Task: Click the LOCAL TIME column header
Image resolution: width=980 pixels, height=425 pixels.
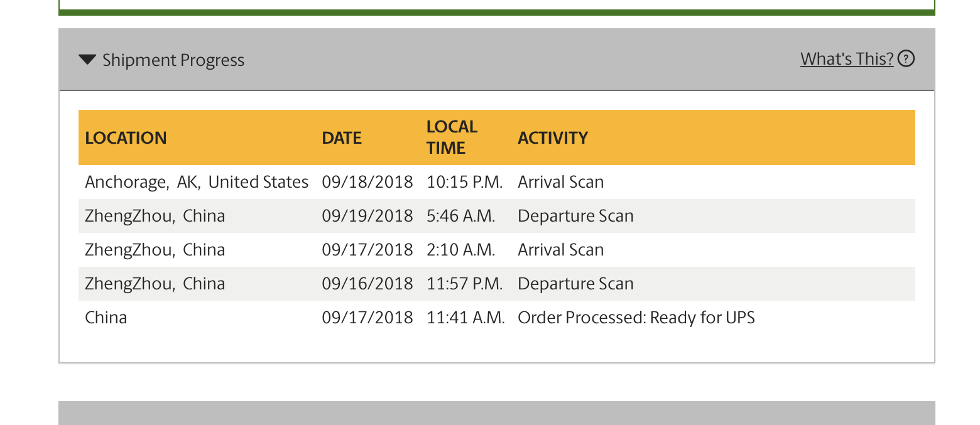Action: click(452, 137)
